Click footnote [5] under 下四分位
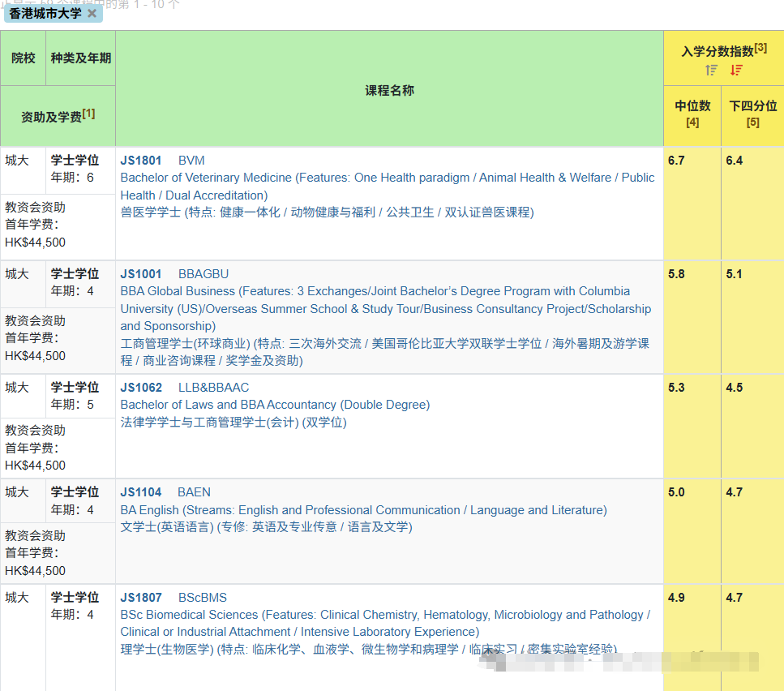The image size is (784, 691). tap(753, 122)
